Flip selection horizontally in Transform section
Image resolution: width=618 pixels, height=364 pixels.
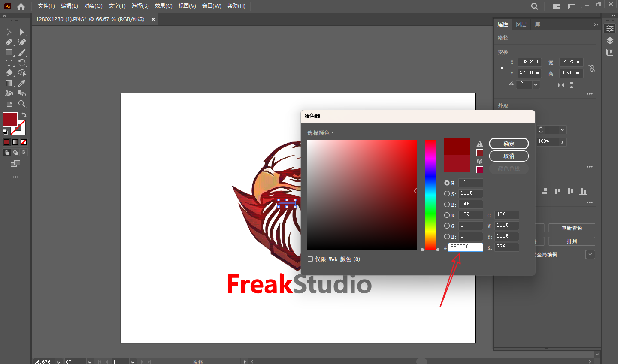tap(561, 85)
